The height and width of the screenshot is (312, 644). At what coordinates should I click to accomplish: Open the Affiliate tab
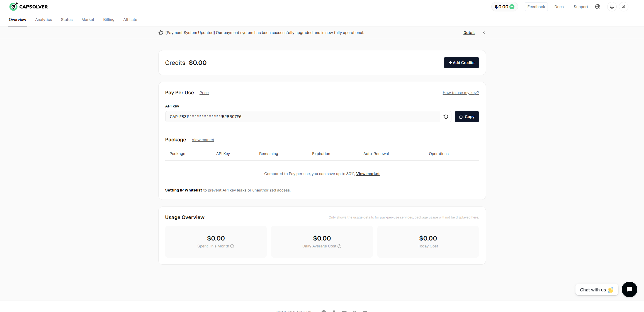click(x=130, y=19)
